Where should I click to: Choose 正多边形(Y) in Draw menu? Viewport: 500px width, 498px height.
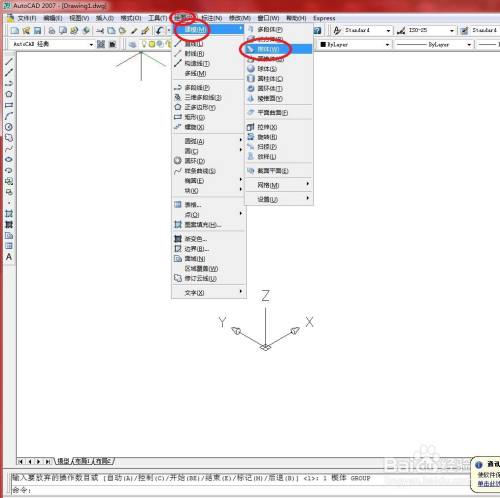[x=209, y=107]
